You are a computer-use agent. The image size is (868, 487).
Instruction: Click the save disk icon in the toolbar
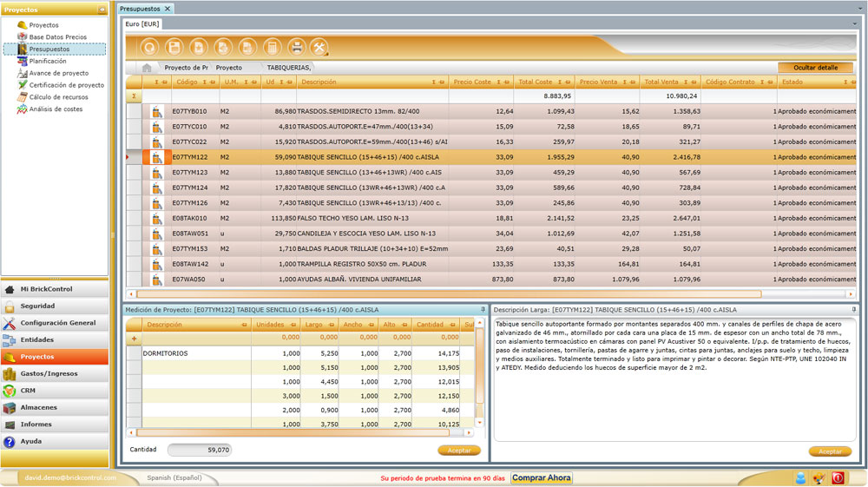[174, 48]
